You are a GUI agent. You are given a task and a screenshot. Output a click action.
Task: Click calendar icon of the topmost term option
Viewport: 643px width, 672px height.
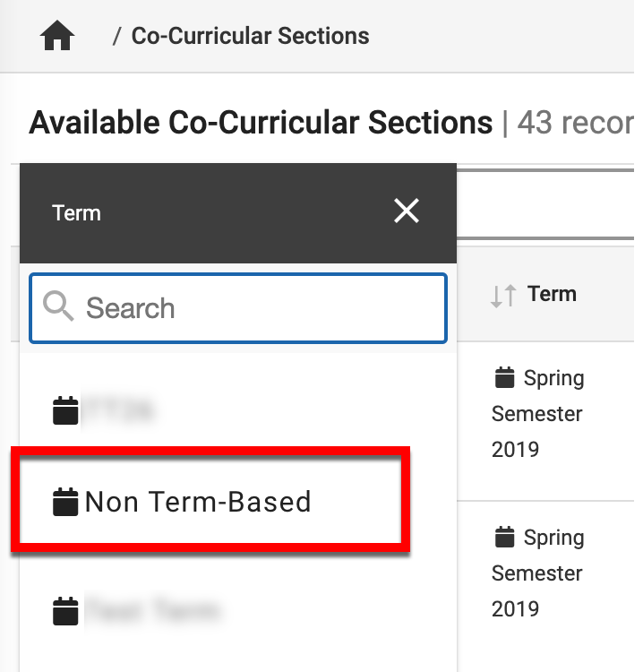65,411
